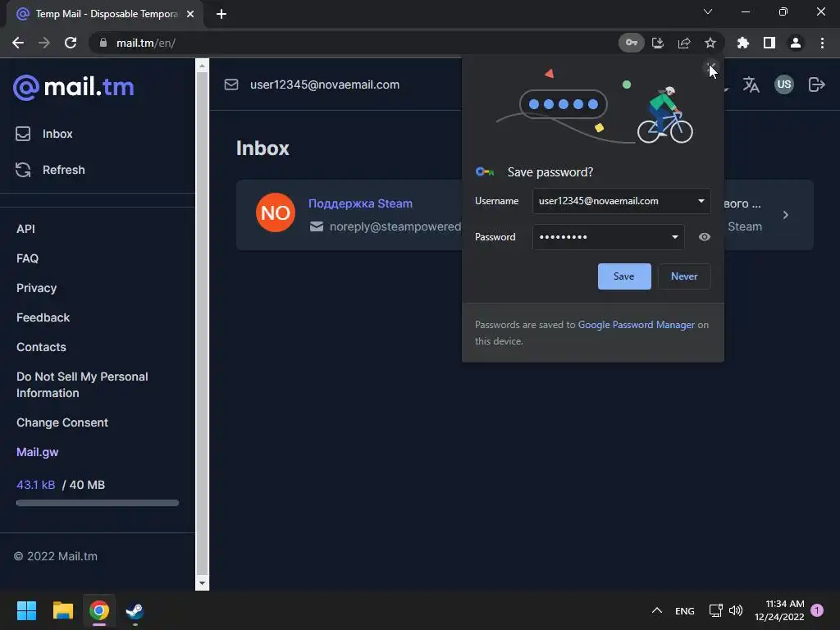This screenshot has width=840, height=630.
Task: Open the Mail.gw link
Action: 38,452
